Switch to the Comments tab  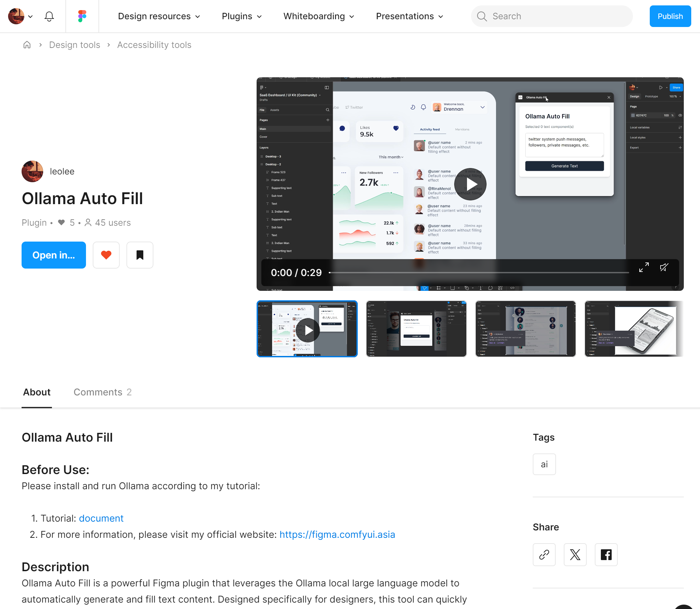click(103, 392)
